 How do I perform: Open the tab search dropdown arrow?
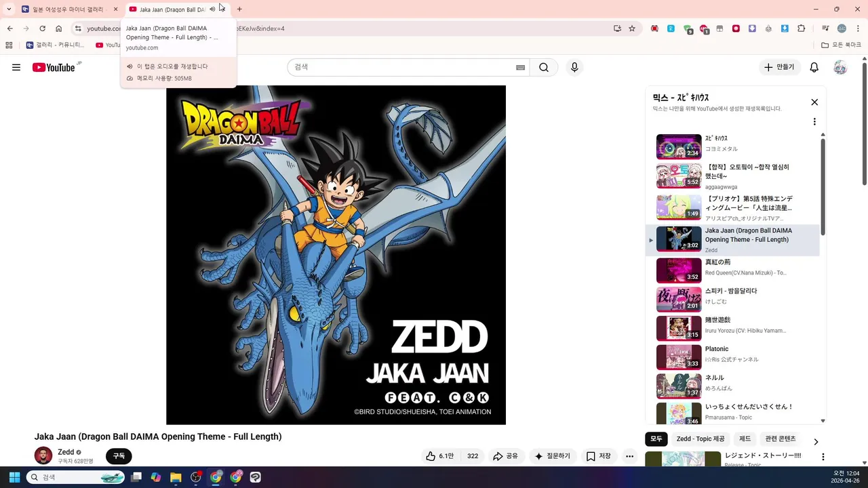[x=9, y=9]
